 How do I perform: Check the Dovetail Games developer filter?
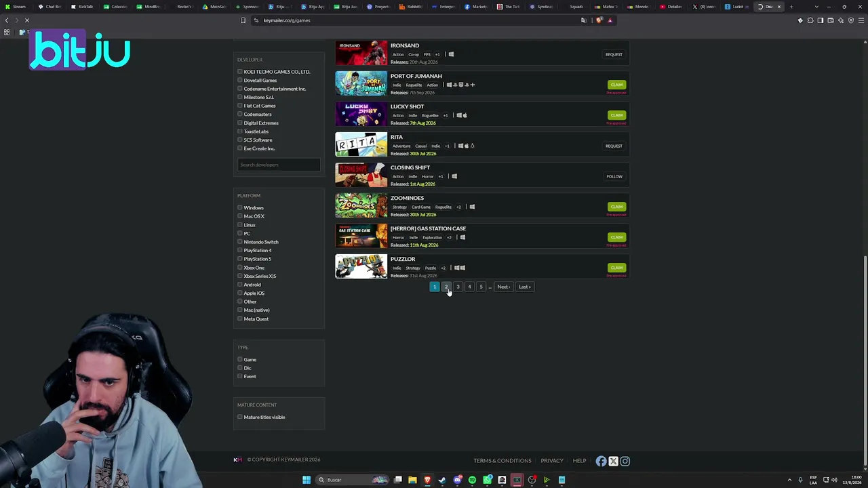[x=240, y=80]
